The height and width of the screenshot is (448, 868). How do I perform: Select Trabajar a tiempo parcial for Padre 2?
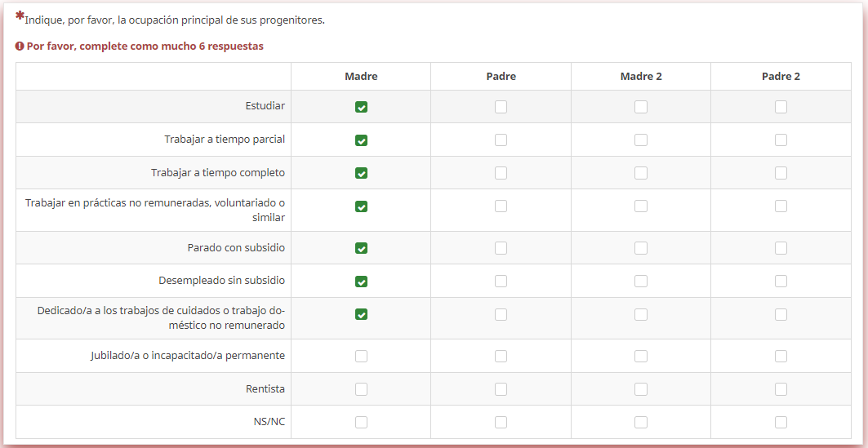[x=781, y=140]
